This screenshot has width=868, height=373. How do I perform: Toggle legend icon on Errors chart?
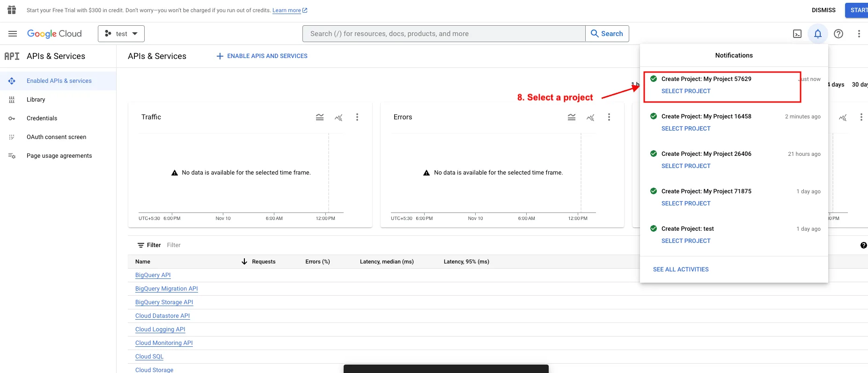pyautogui.click(x=572, y=117)
